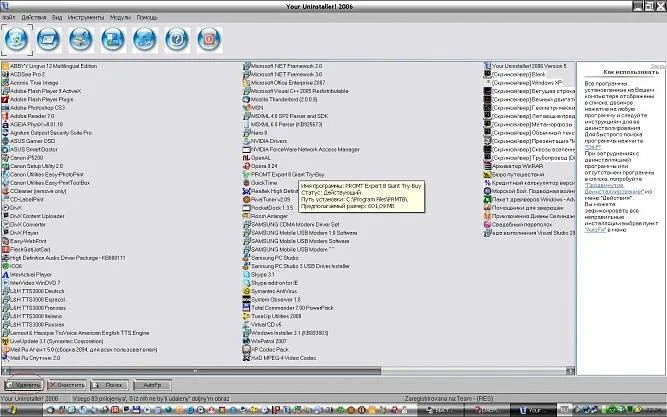Viewport: 667px width, 417px height.
Task: Open the Продвинутое деинсталлирование link
Action: [x=614, y=189]
